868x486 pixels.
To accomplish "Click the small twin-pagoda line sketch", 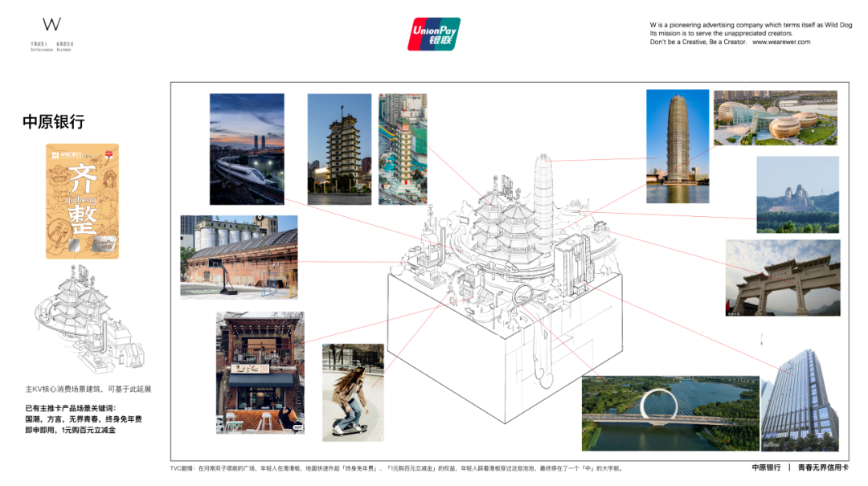I will [88, 319].
